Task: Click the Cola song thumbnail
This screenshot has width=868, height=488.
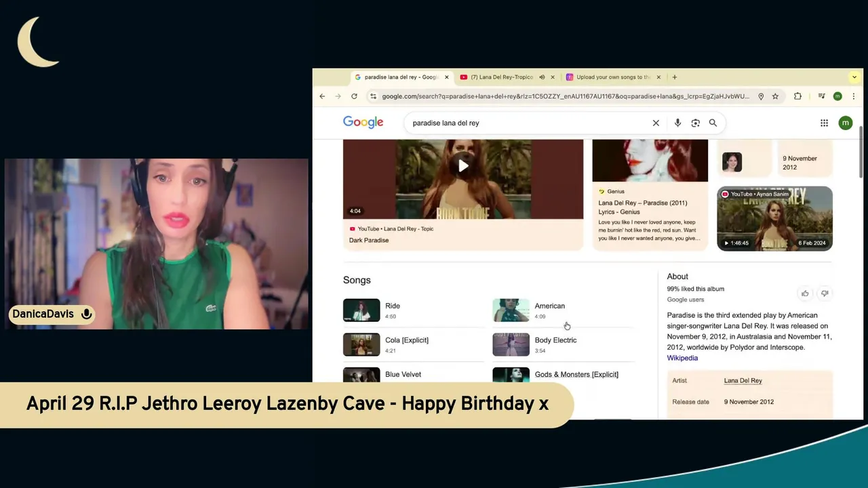Action: (361, 344)
